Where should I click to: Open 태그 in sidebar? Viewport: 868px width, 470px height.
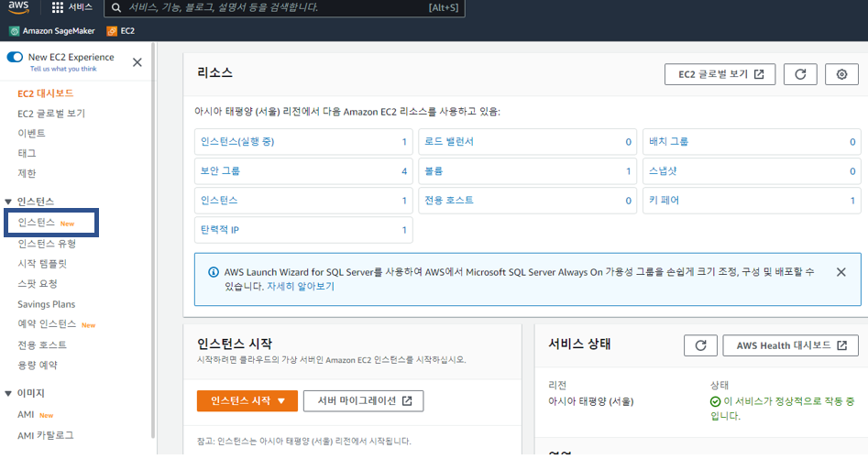pos(27,153)
